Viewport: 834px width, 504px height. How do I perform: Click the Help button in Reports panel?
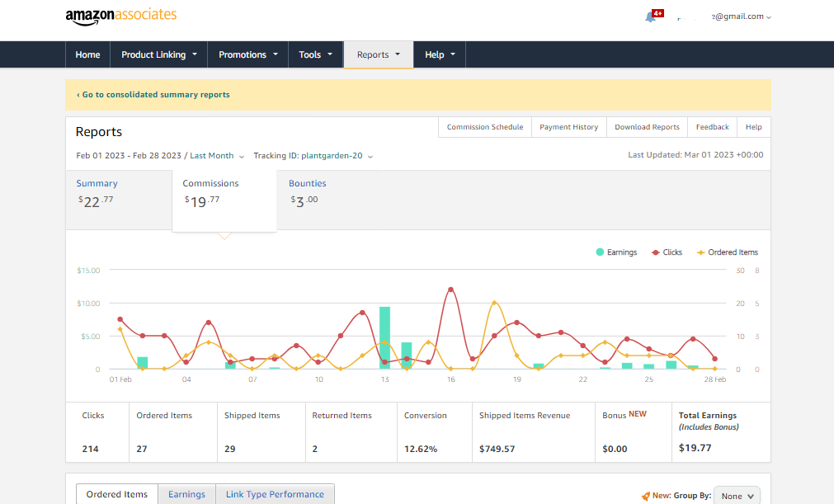tap(754, 127)
